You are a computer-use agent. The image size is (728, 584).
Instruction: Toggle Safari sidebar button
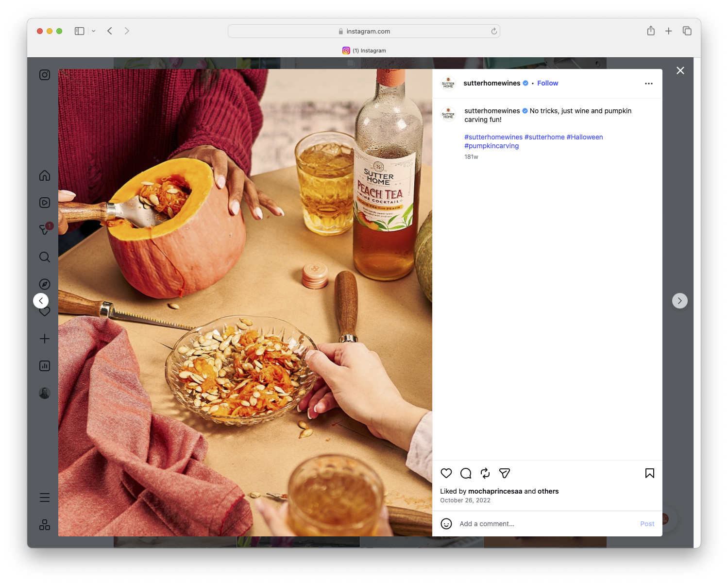80,31
